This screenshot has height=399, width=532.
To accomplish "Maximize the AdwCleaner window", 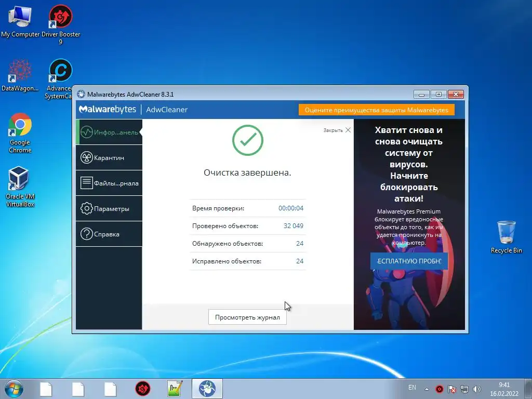I will coord(438,95).
